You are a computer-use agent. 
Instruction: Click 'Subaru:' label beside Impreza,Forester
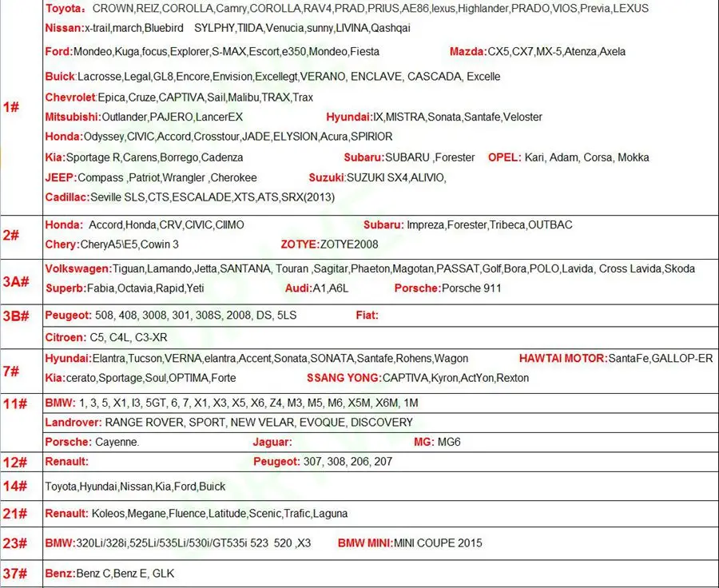click(x=383, y=224)
